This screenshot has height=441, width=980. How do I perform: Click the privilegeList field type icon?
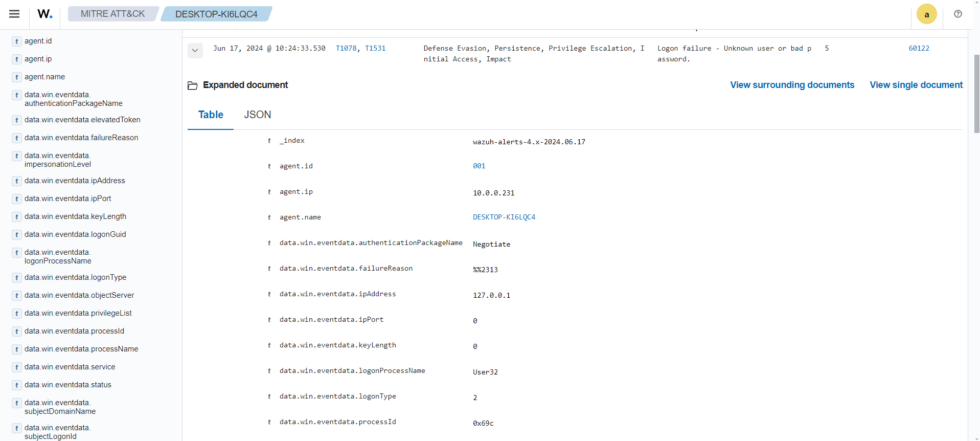coord(17,314)
